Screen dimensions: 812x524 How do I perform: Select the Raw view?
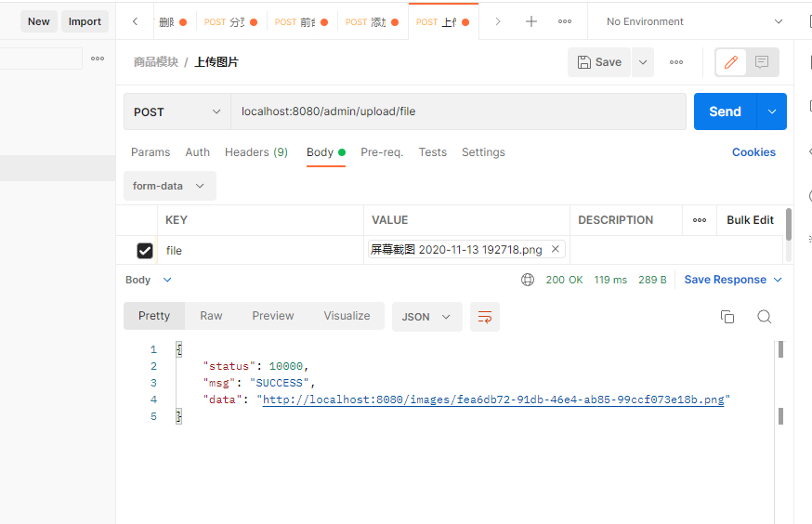click(211, 316)
